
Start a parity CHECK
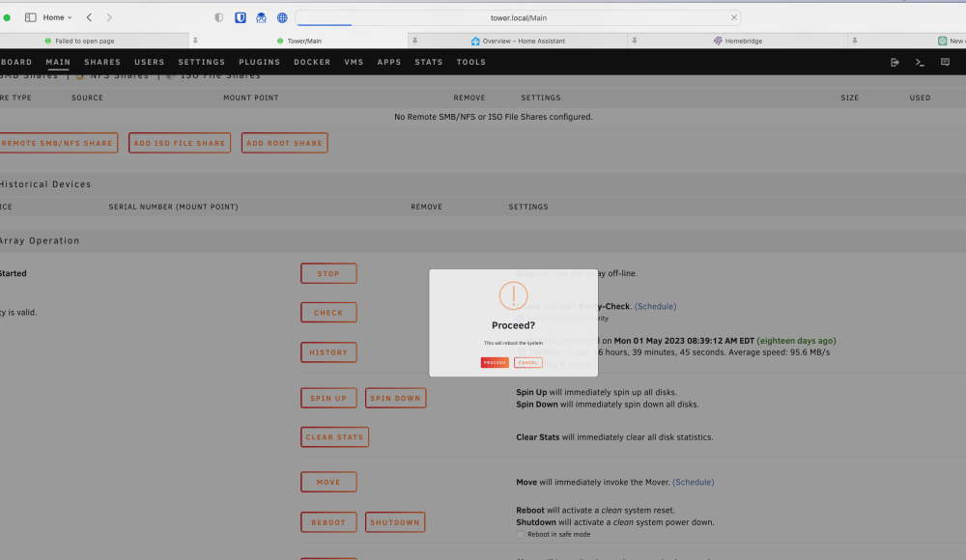pos(328,312)
